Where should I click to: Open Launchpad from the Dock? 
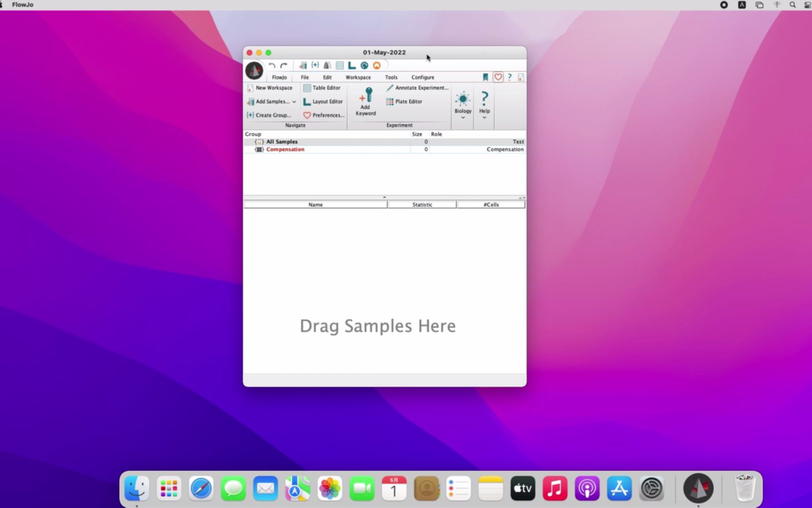169,489
